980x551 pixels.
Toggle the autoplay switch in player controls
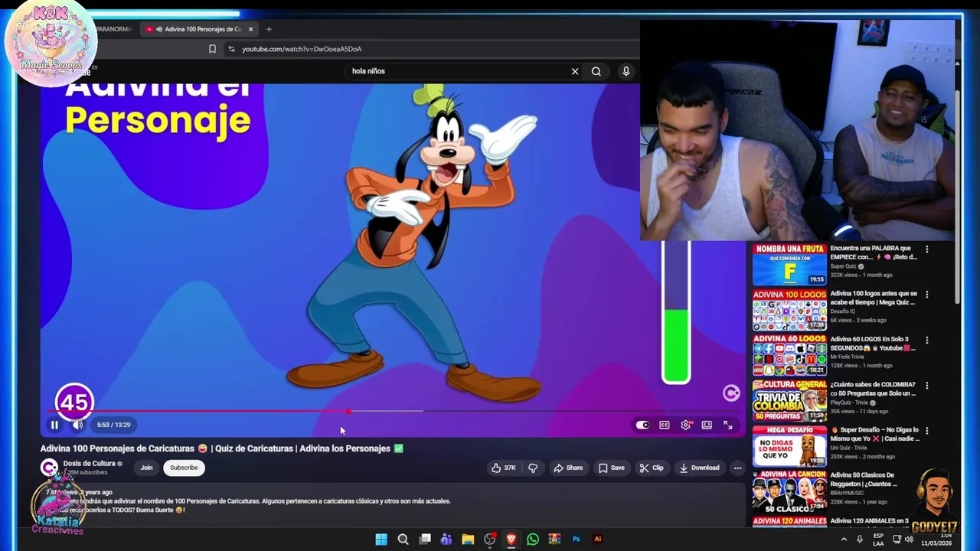click(x=642, y=425)
